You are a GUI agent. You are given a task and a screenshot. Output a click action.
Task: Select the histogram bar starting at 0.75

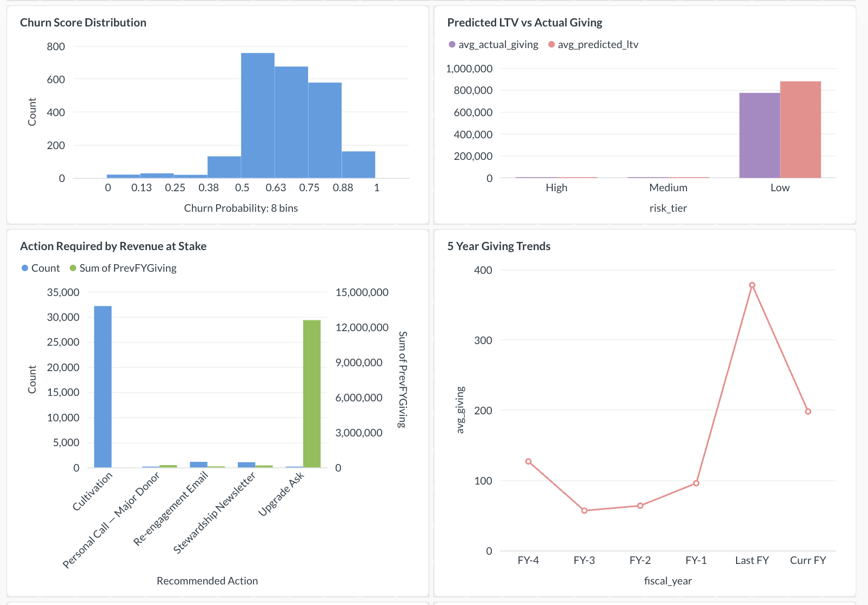(x=325, y=130)
